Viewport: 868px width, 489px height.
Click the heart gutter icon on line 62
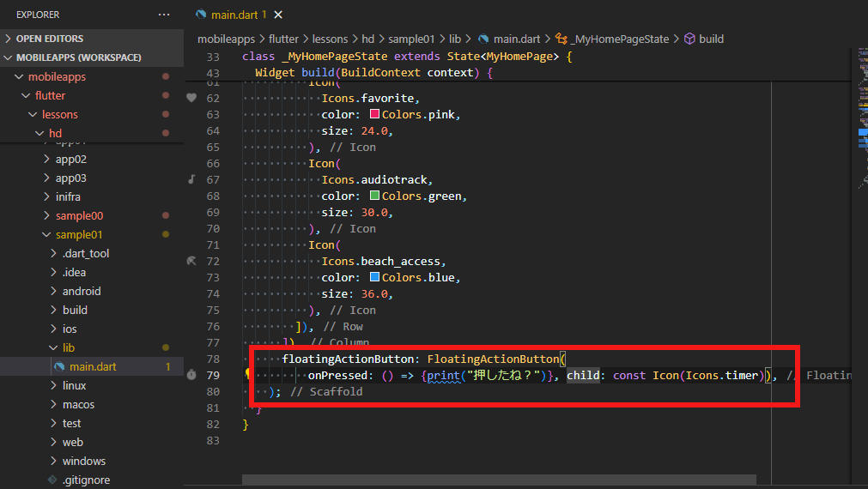191,98
